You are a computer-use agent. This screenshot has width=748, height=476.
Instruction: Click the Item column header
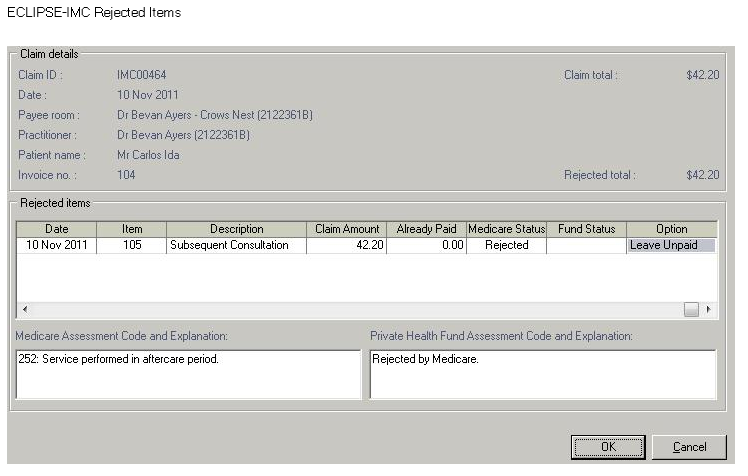(x=132, y=229)
